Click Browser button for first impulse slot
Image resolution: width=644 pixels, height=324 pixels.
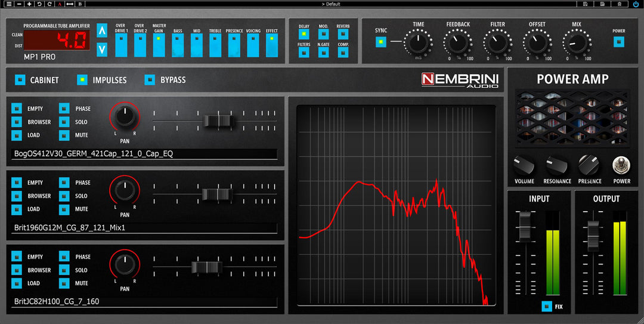tap(17, 122)
